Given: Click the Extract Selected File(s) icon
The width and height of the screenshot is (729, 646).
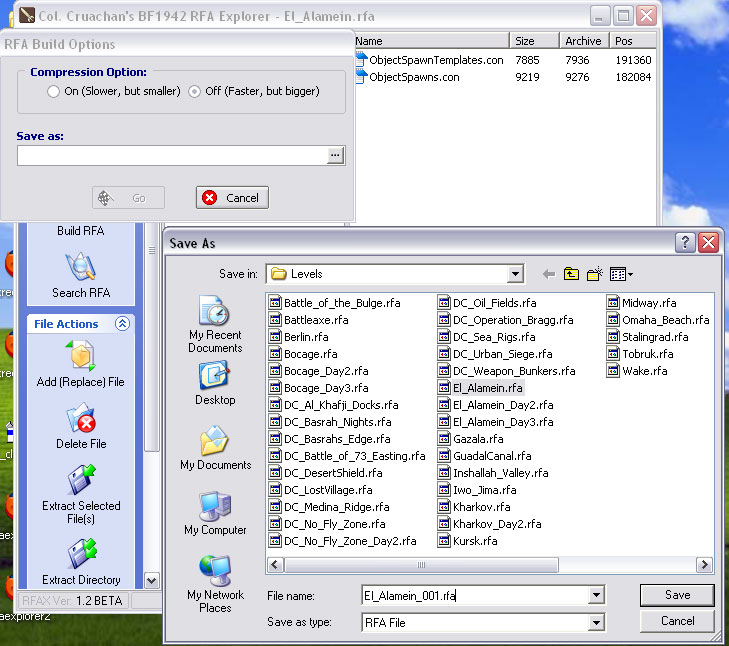Looking at the screenshot, I should coord(81,479).
